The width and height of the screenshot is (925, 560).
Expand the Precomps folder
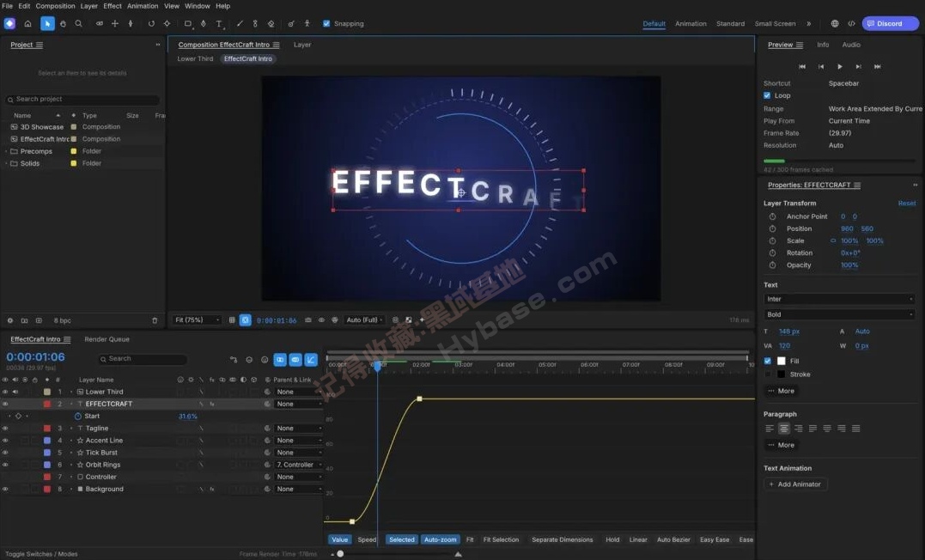pos(6,152)
